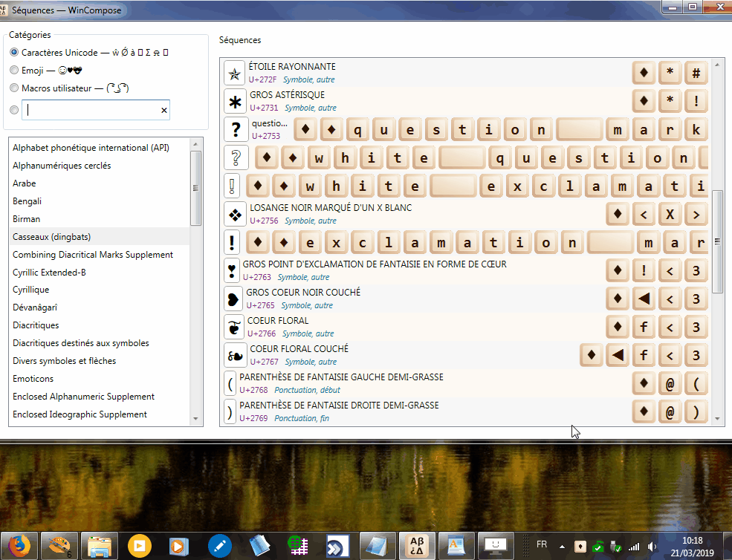Click the rotated floral heart character tile
The image size is (732, 560).
point(235,356)
